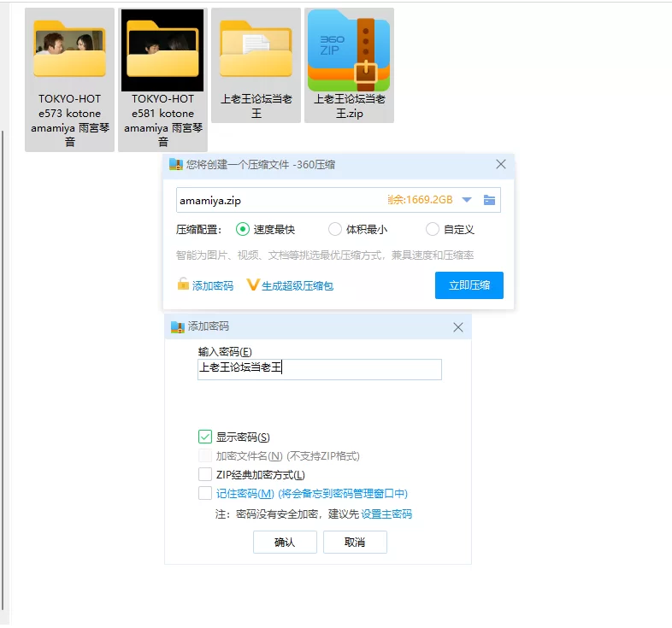Select the 自定义 compression setting
This screenshot has height=628, width=672.
pyautogui.click(x=433, y=229)
